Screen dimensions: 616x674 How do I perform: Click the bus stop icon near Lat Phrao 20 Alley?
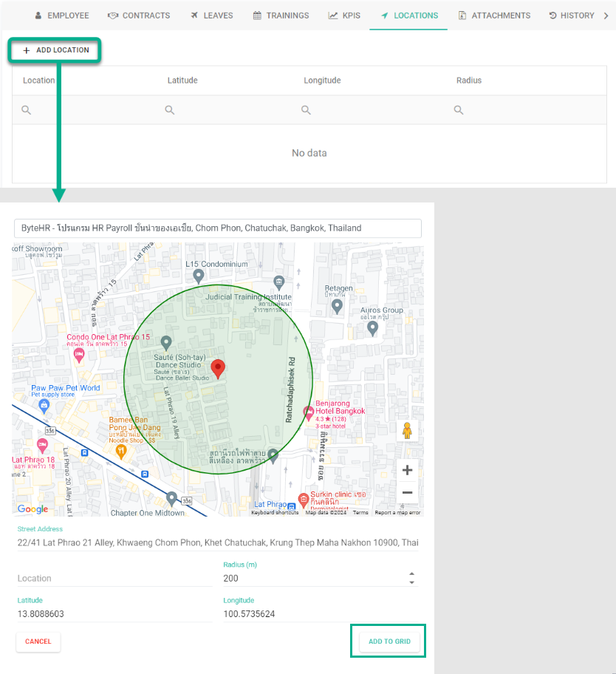click(85, 452)
